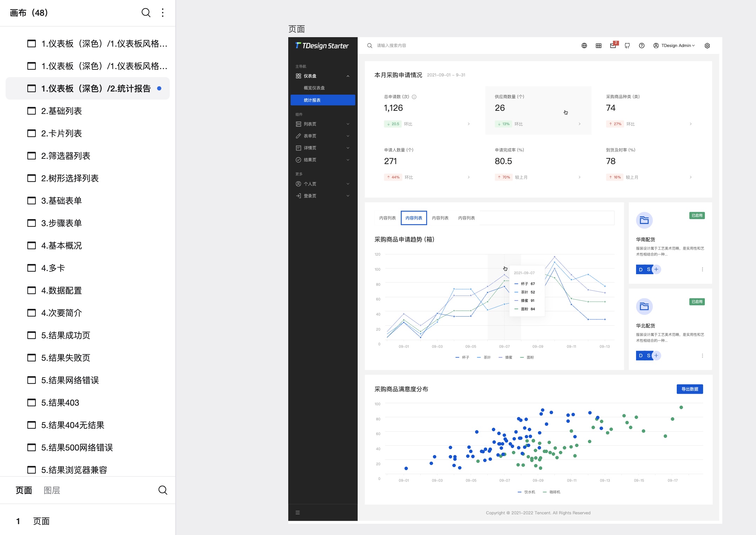Select 统计报表 menu item
Screen dimensions: 756x535
click(323, 100)
